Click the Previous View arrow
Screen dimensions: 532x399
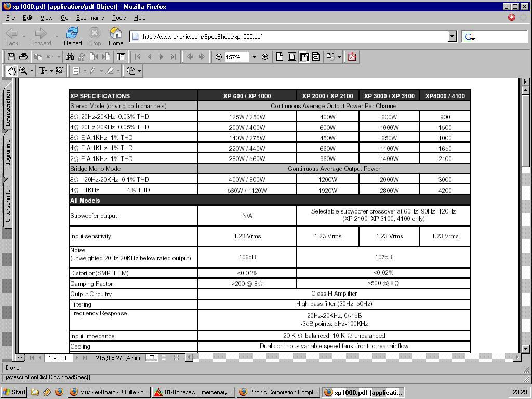click(190, 57)
